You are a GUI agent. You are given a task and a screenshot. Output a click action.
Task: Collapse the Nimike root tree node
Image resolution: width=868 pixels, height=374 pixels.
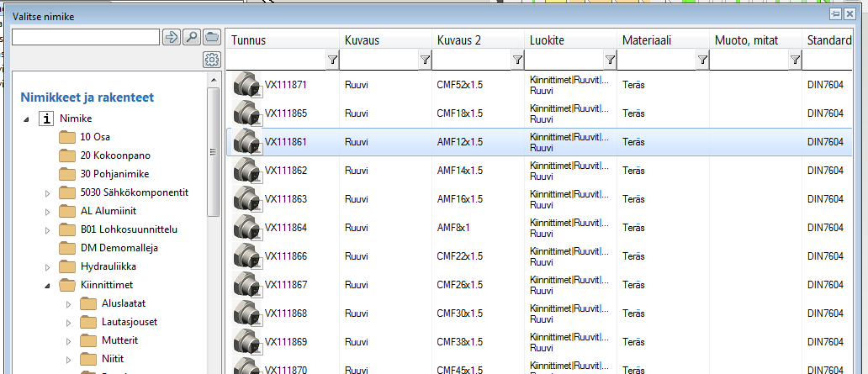(x=29, y=119)
